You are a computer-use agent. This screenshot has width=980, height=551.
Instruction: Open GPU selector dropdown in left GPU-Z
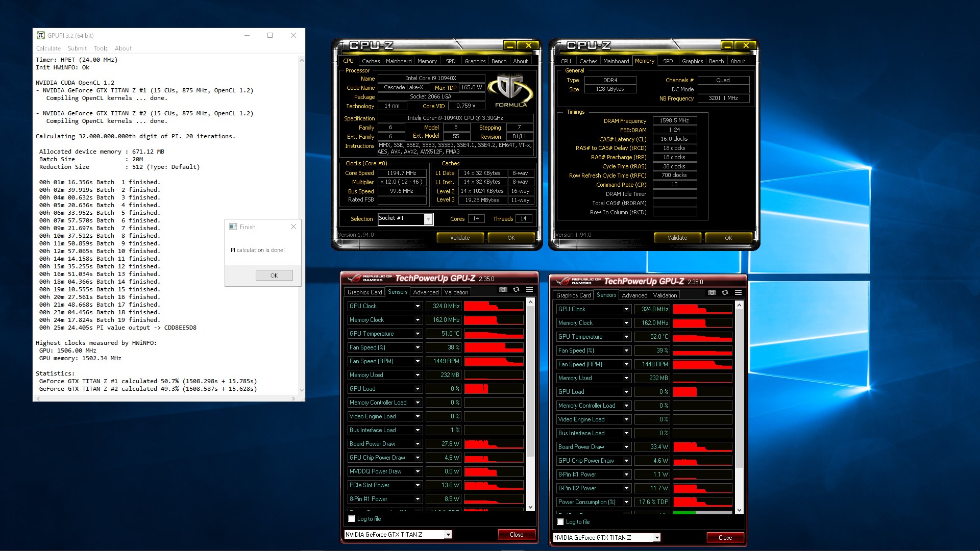pyautogui.click(x=448, y=535)
